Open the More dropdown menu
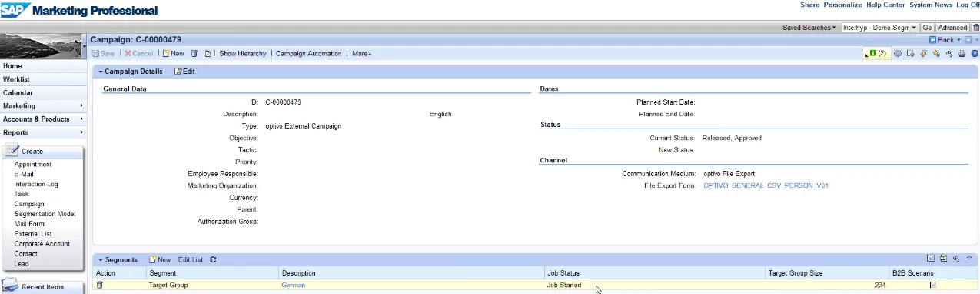Image resolution: width=980 pixels, height=294 pixels. 361,54
